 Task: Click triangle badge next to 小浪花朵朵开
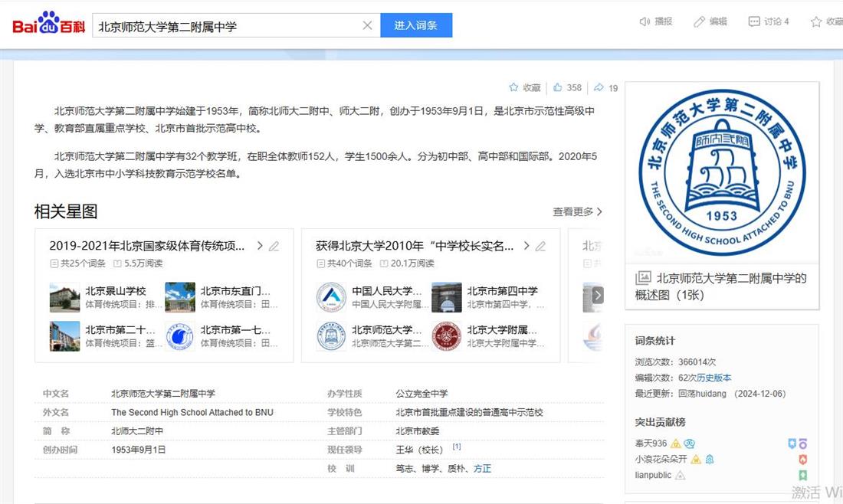pyautogui.click(x=696, y=460)
